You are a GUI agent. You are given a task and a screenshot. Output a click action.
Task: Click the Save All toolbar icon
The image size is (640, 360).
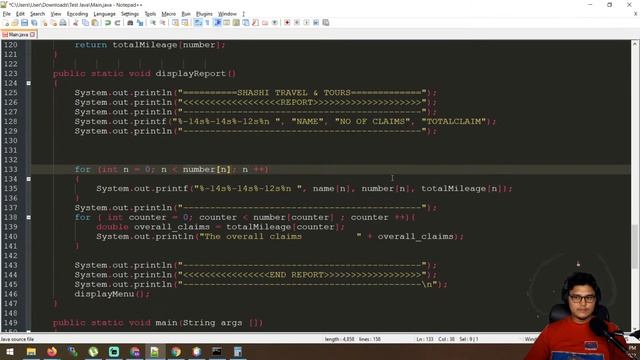pyautogui.click(x=34, y=22)
